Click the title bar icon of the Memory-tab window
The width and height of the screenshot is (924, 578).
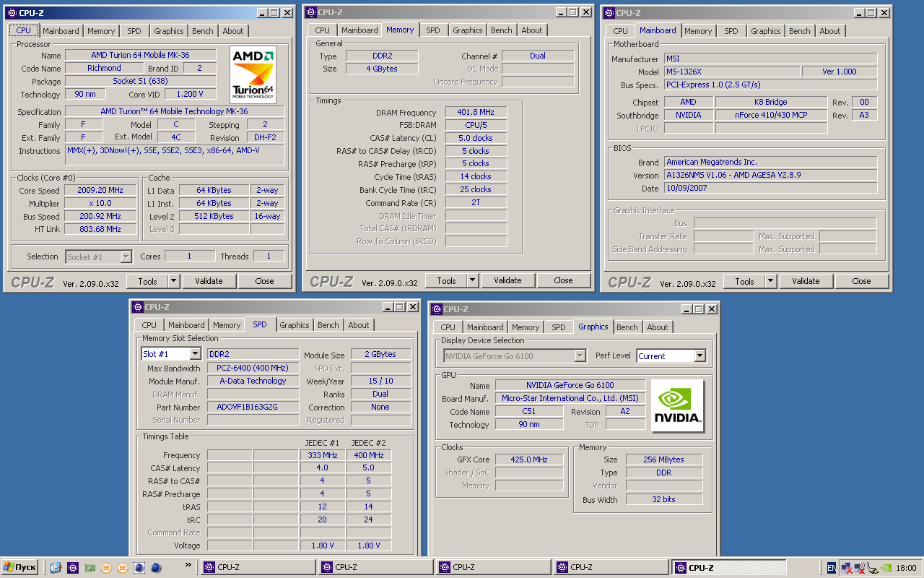tap(311, 12)
